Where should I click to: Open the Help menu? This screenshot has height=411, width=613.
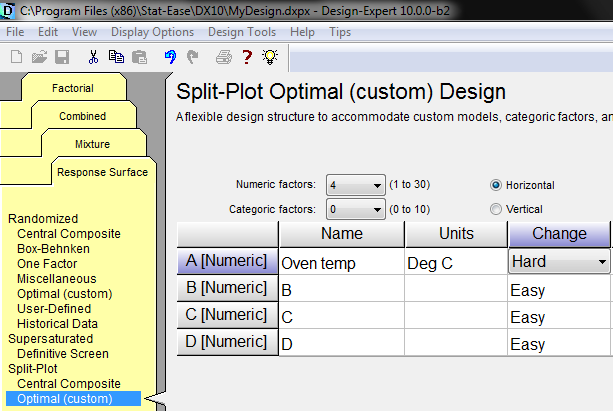(302, 32)
